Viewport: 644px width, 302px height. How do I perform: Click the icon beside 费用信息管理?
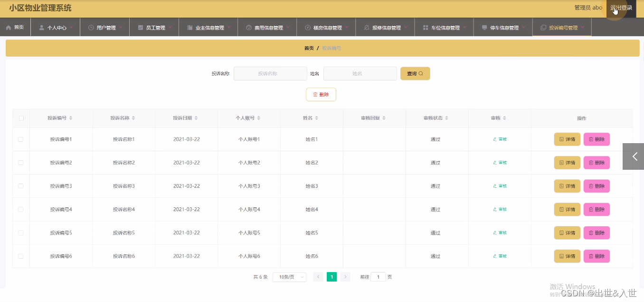[249, 28]
